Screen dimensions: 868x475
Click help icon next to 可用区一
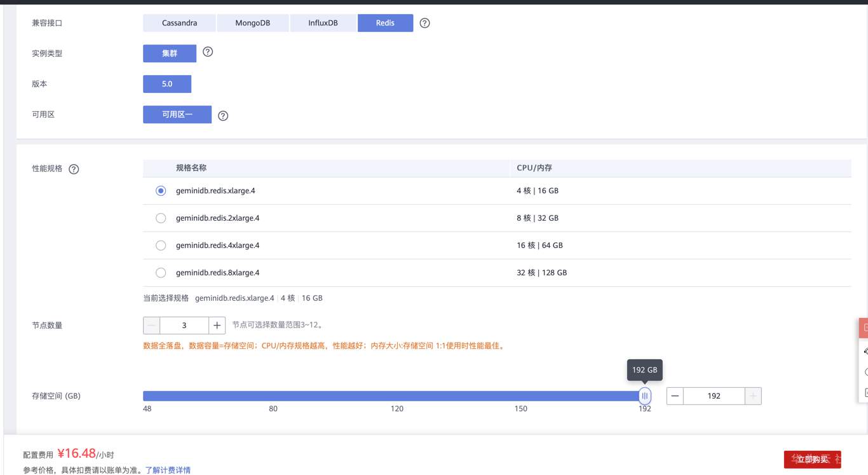tap(223, 116)
